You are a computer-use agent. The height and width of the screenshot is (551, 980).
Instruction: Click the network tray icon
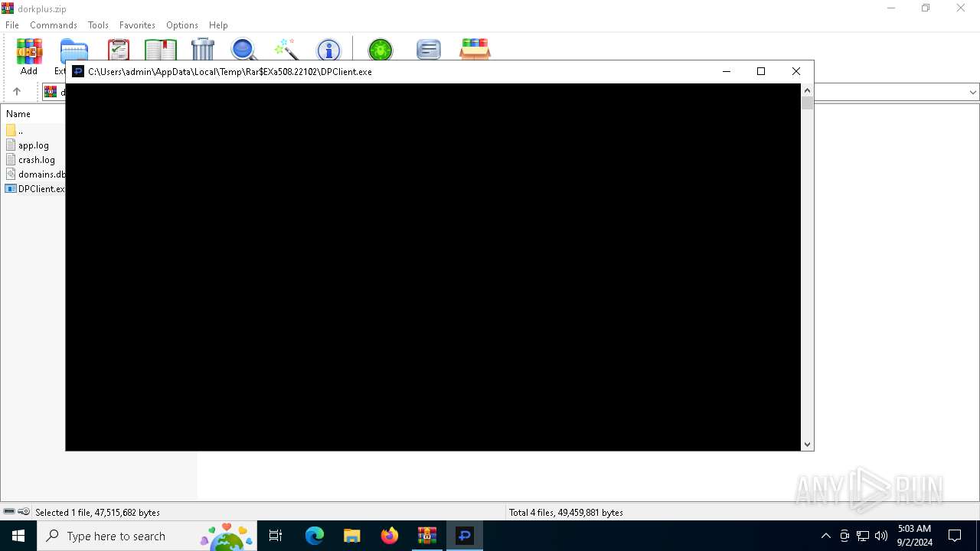[863, 536]
